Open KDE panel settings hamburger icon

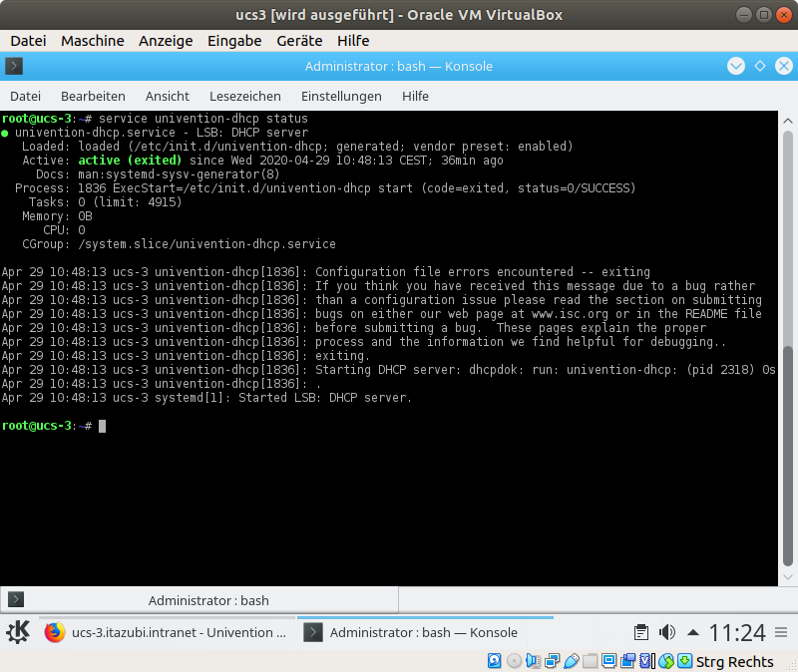coord(781,632)
